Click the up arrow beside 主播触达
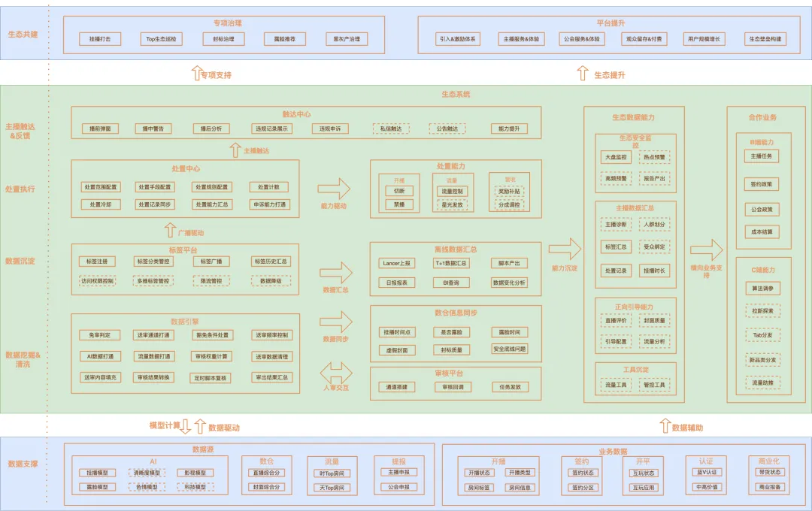 point(236,150)
